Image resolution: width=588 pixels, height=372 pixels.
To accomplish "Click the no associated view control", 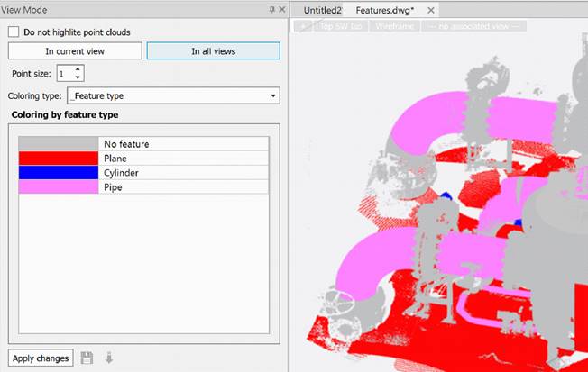I will point(473,26).
